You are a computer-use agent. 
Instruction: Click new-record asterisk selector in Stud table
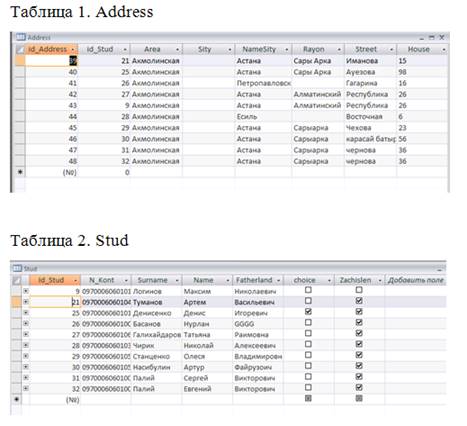(16, 399)
